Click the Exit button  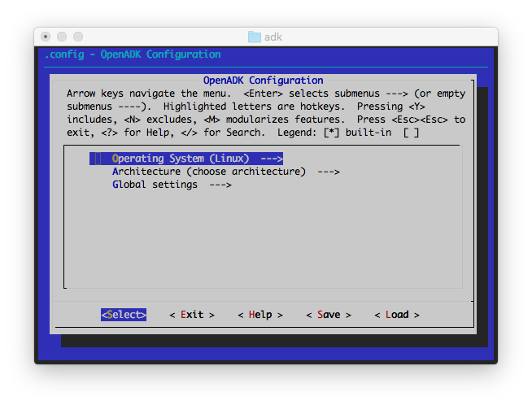tap(192, 315)
